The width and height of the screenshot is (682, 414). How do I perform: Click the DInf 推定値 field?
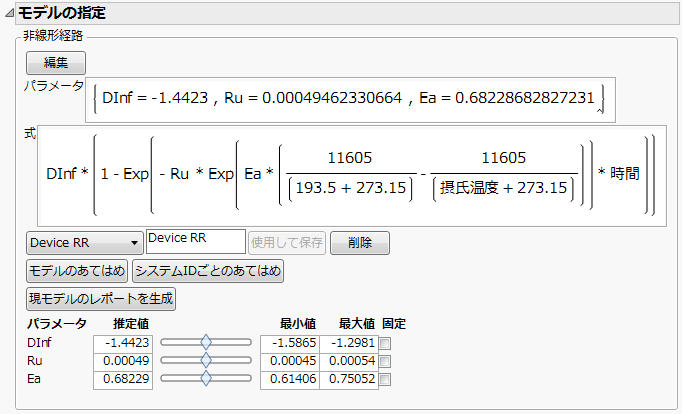[124, 342]
